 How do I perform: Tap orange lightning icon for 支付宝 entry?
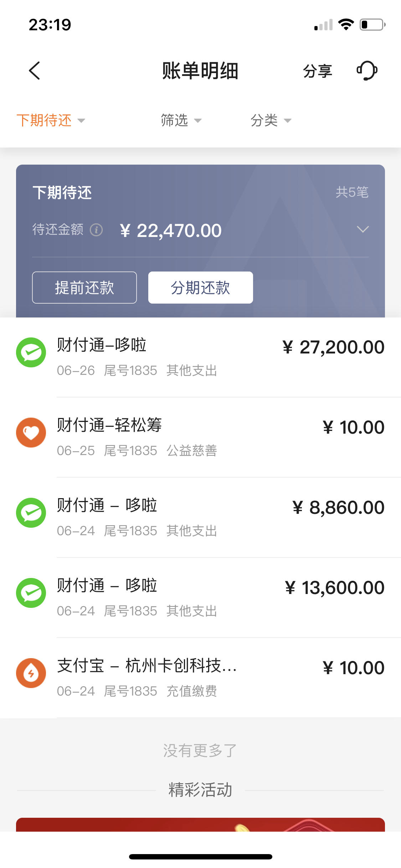(31, 673)
